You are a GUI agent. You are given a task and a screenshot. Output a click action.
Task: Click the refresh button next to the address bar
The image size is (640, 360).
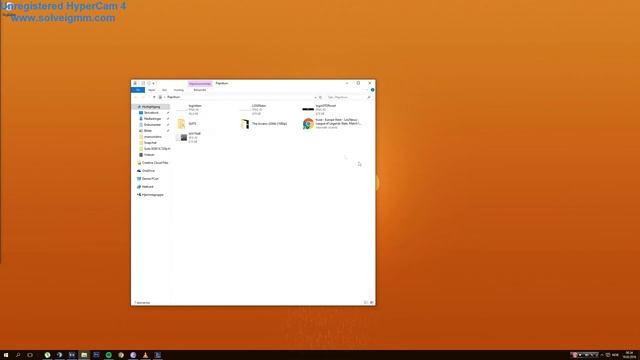point(320,97)
